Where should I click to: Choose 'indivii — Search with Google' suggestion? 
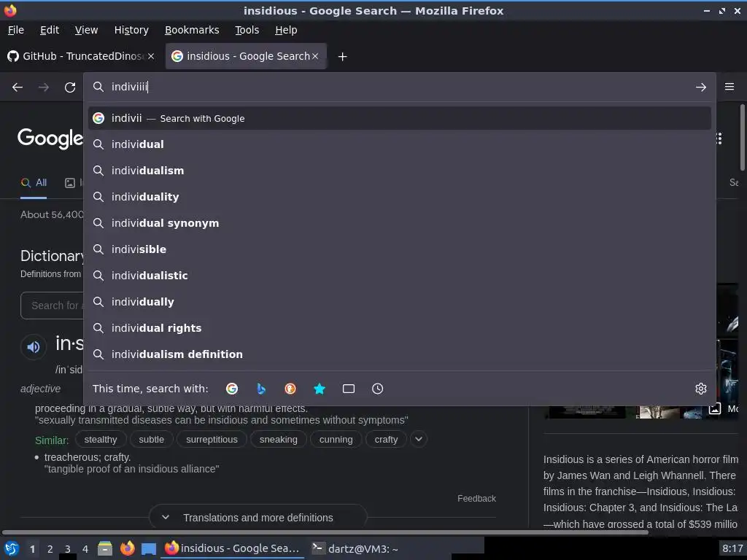click(x=399, y=118)
